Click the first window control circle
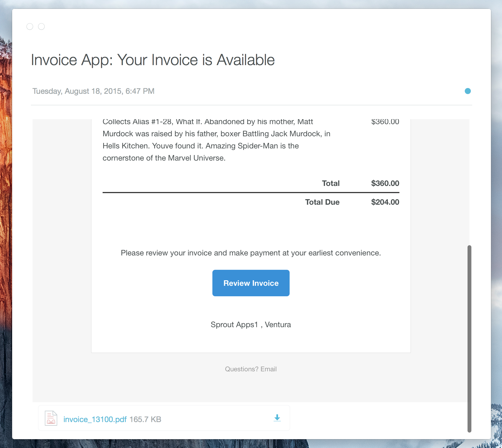Viewport: 502px width, 448px height. (30, 26)
